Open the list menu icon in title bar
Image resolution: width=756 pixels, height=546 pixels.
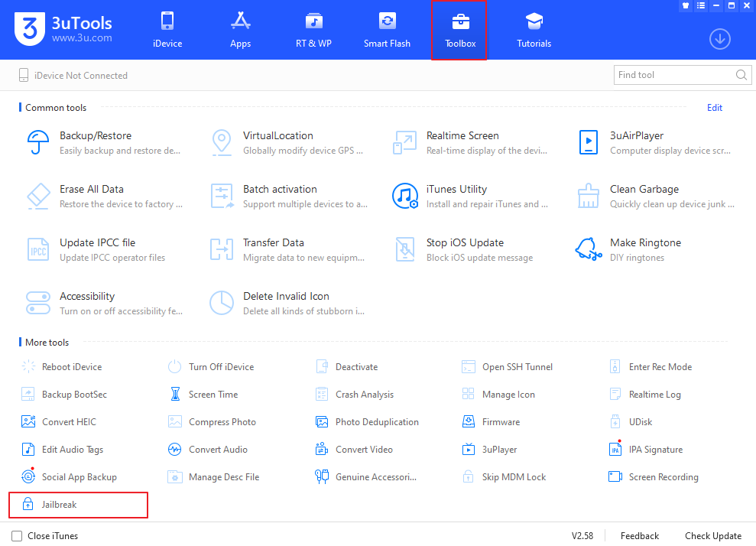(701, 6)
